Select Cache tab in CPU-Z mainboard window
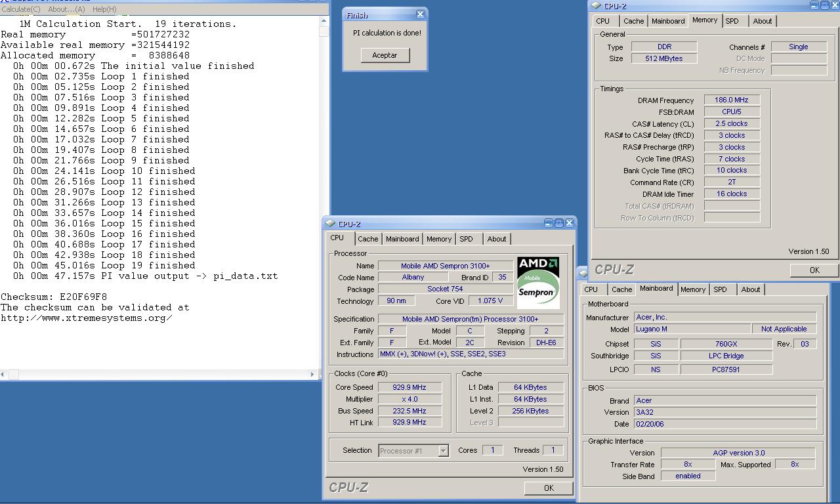 click(621, 289)
